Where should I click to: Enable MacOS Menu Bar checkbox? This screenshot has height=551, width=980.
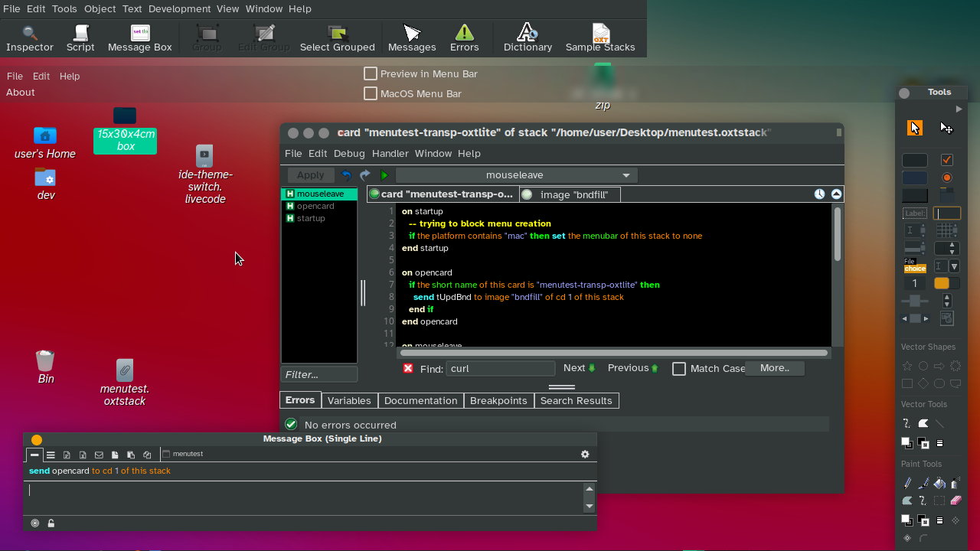pyautogui.click(x=371, y=93)
